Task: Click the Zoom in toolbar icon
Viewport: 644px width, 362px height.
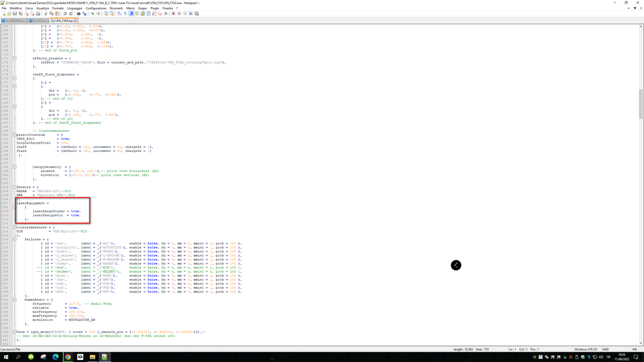Action: [x=92, y=14]
